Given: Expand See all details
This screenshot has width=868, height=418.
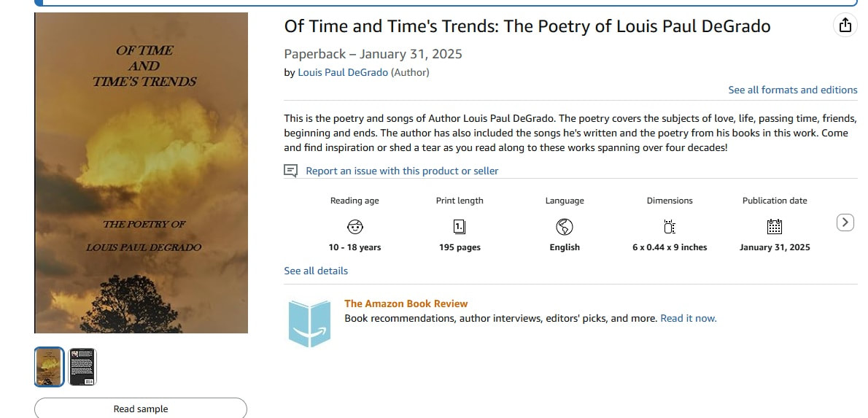Looking at the screenshot, I should click(316, 271).
